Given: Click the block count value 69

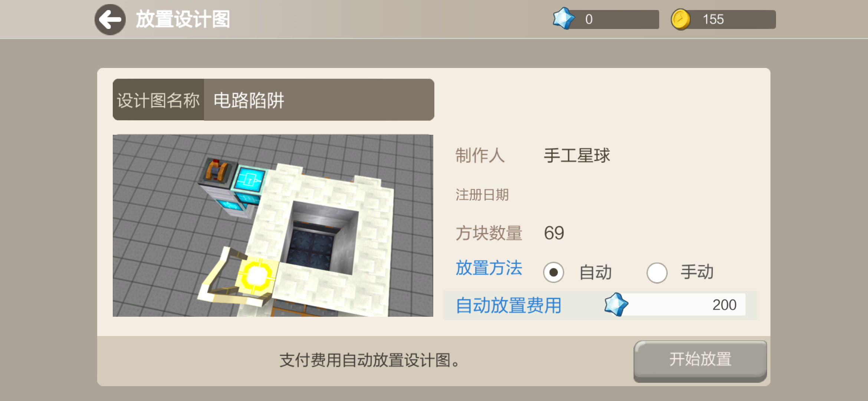Looking at the screenshot, I should (x=554, y=233).
